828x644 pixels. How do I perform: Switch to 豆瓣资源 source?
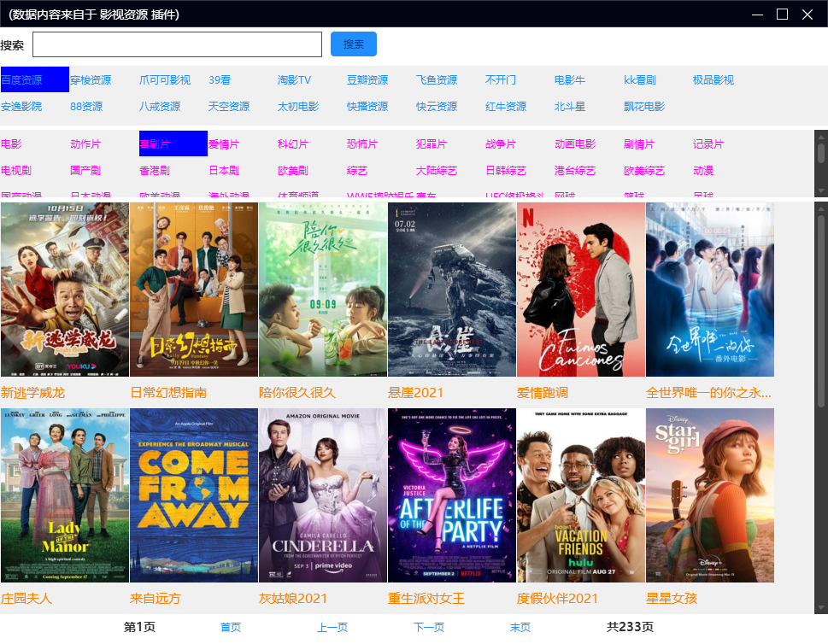pyautogui.click(x=367, y=79)
